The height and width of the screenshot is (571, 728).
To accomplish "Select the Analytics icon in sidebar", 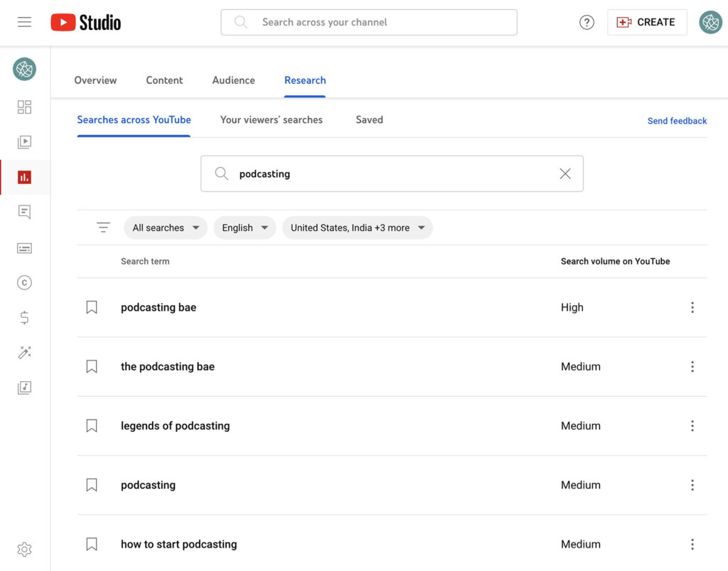I will point(24,176).
